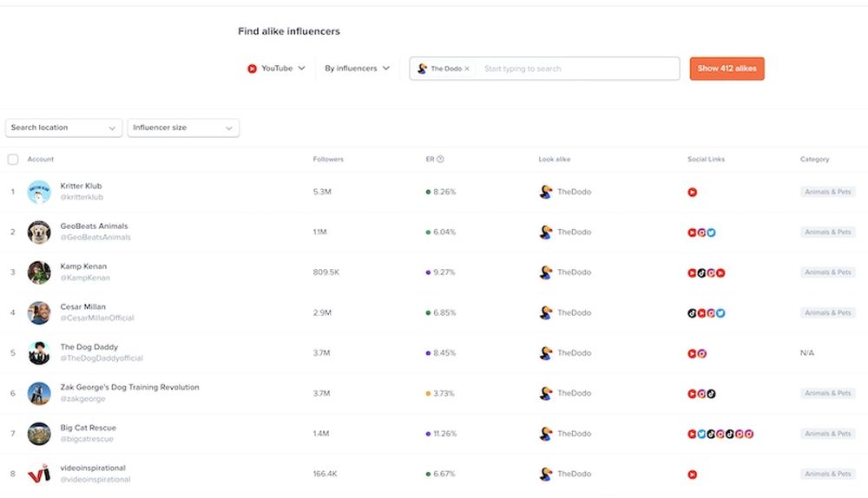Open the By influencers dropdown

357,69
